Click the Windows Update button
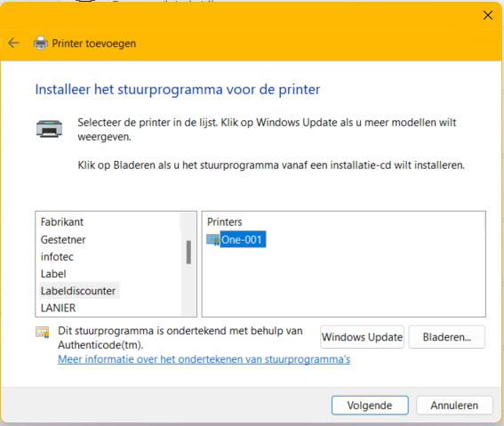504x426 pixels. (362, 337)
